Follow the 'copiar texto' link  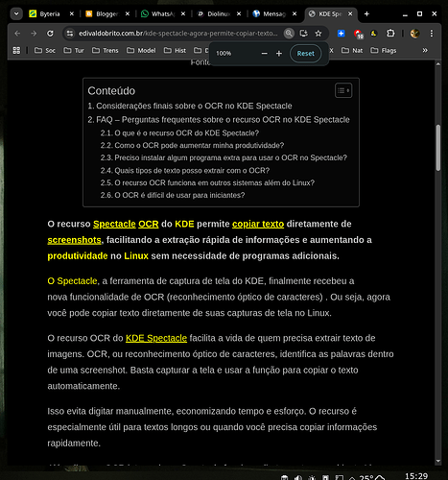pyautogui.click(x=258, y=224)
